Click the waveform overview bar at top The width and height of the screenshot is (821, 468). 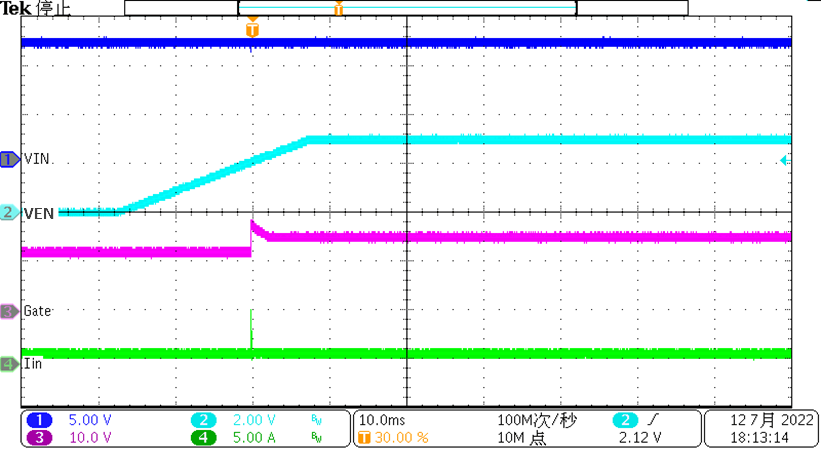point(406,8)
